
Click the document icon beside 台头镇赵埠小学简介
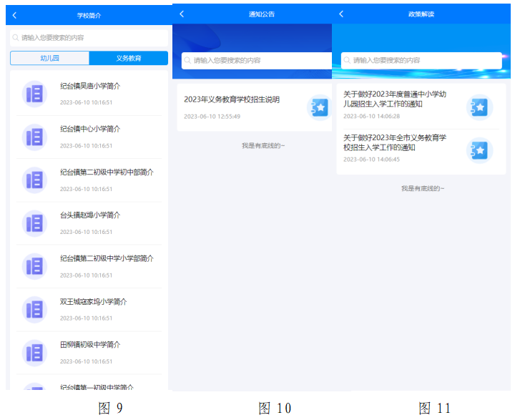pos(34,223)
